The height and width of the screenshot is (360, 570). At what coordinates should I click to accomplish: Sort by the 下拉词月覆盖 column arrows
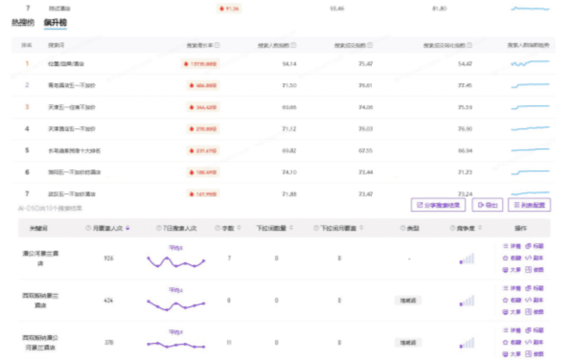(361, 228)
